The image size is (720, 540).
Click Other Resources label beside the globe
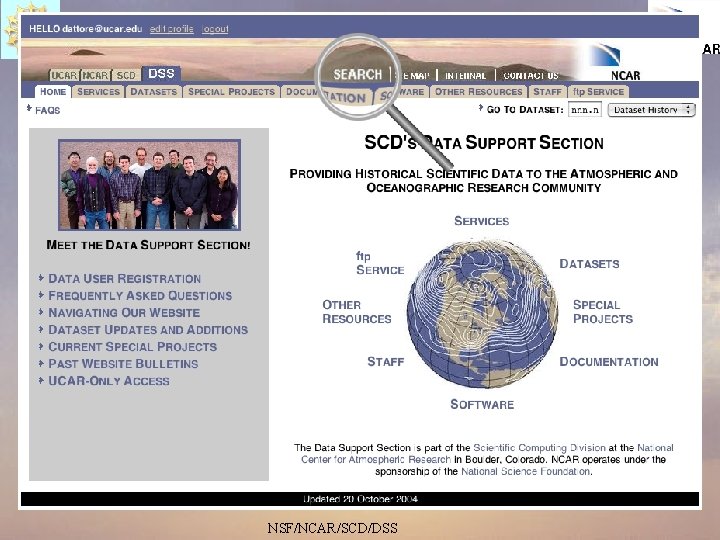pos(357,312)
